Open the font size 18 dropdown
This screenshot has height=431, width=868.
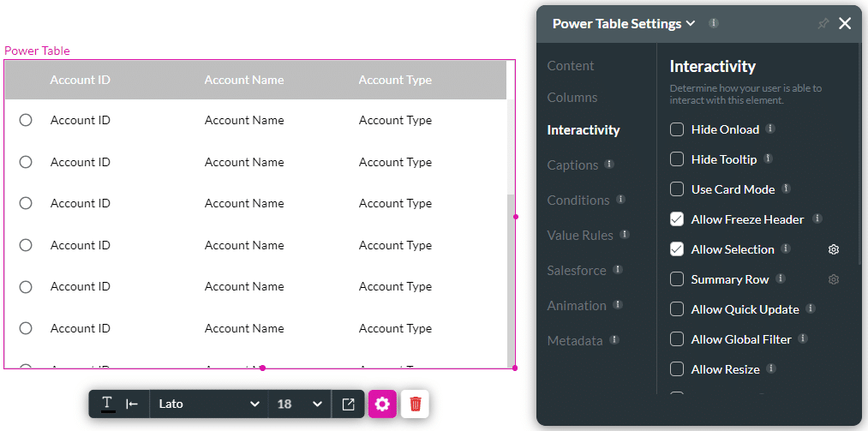click(299, 404)
